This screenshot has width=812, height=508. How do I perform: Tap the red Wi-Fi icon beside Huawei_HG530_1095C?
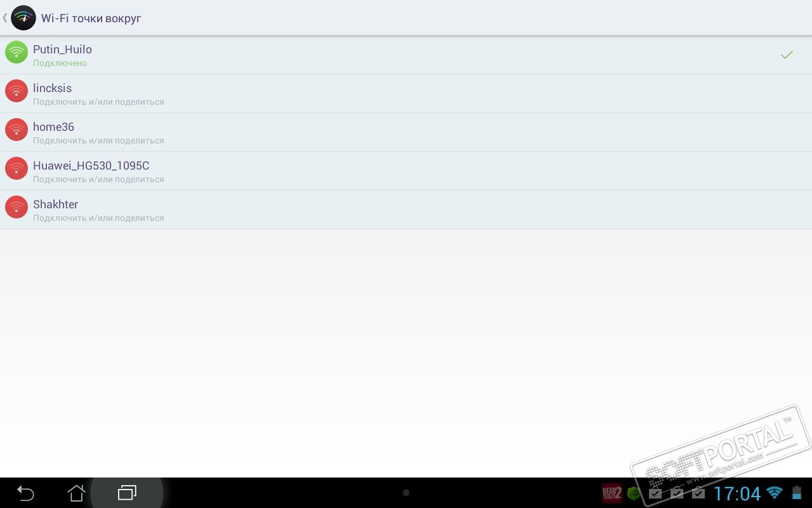[x=16, y=168]
